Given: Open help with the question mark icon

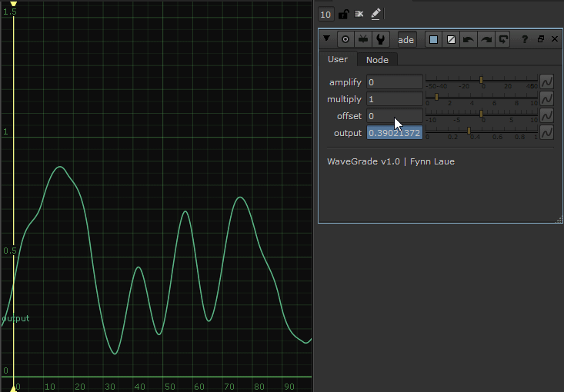Looking at the screenshot, I should (x=526, y=39).
